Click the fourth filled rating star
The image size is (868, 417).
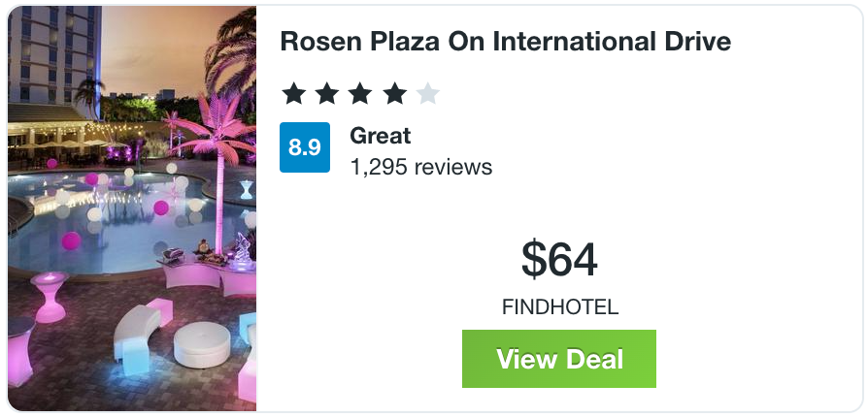click(x=394, y=94)
